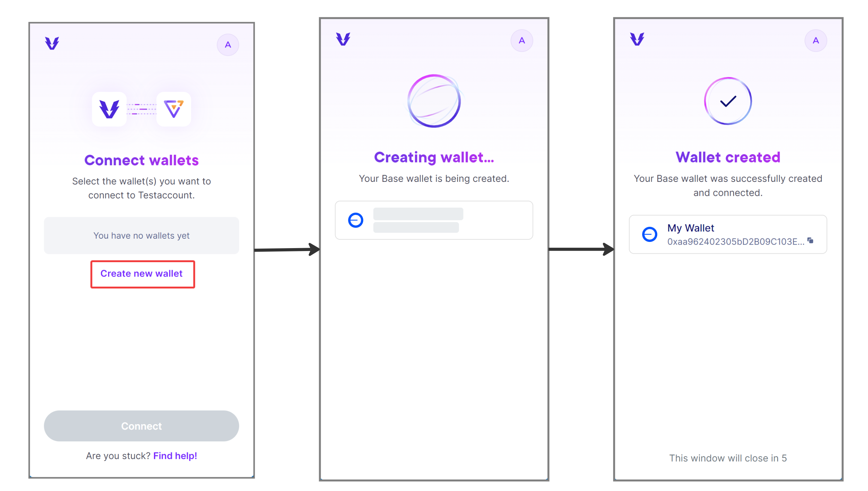Click the triangular Vektor icon in header
The image size is (868, 491).
(x=52, y=43)
